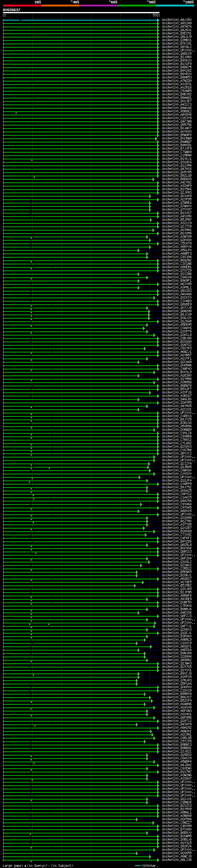Viewport: 197px width, 868px height.
Task: Select hit label UniRef100_C7QWK8
Action: click(177, 152)
